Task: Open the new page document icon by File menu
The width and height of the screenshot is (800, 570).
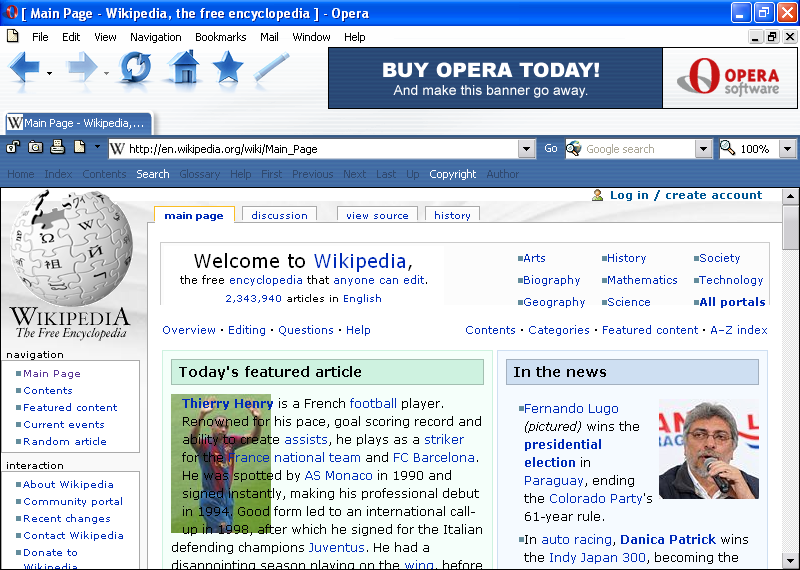Action: (13, 36)
